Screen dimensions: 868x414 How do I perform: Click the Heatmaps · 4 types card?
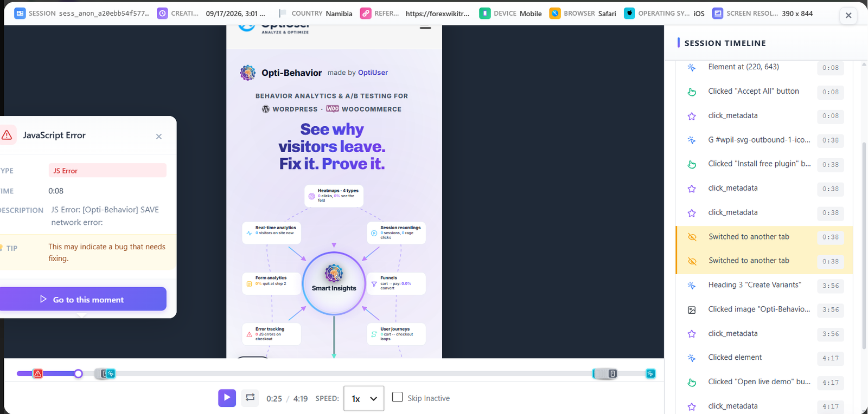pyautogui.click(x=334, y=196)
